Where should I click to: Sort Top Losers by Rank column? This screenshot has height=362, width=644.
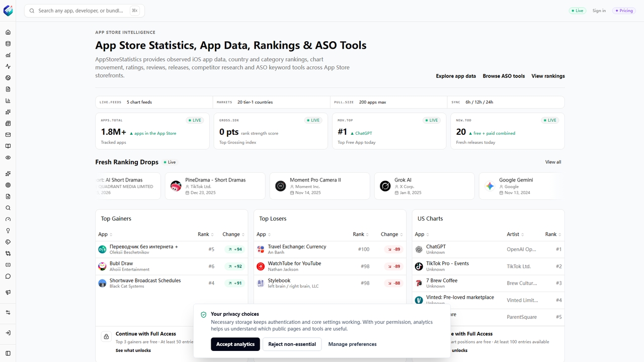click(x=361, y=234)
